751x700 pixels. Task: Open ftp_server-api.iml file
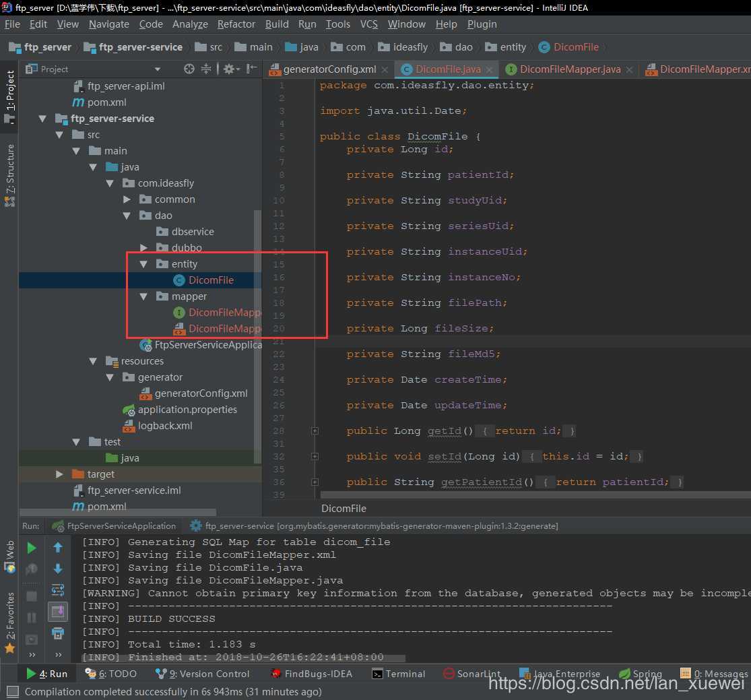[x=119, y=86]
